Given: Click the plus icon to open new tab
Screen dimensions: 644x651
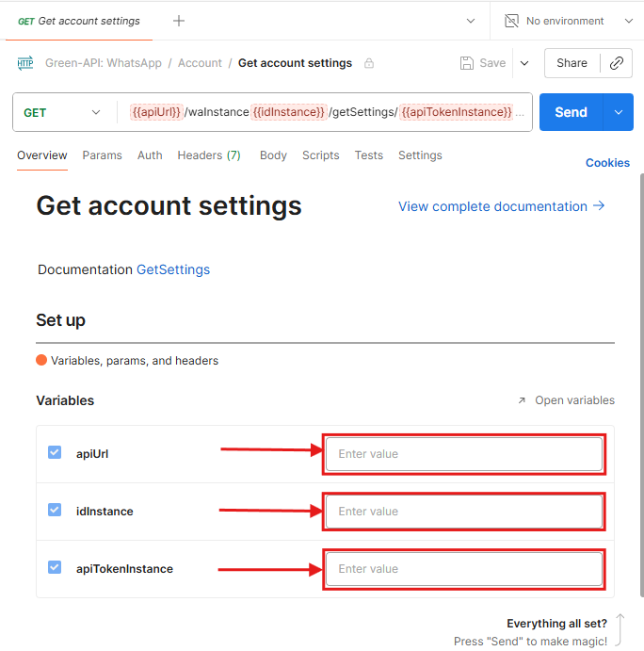Looking at the screenshot, I should [x=179, y=21].
